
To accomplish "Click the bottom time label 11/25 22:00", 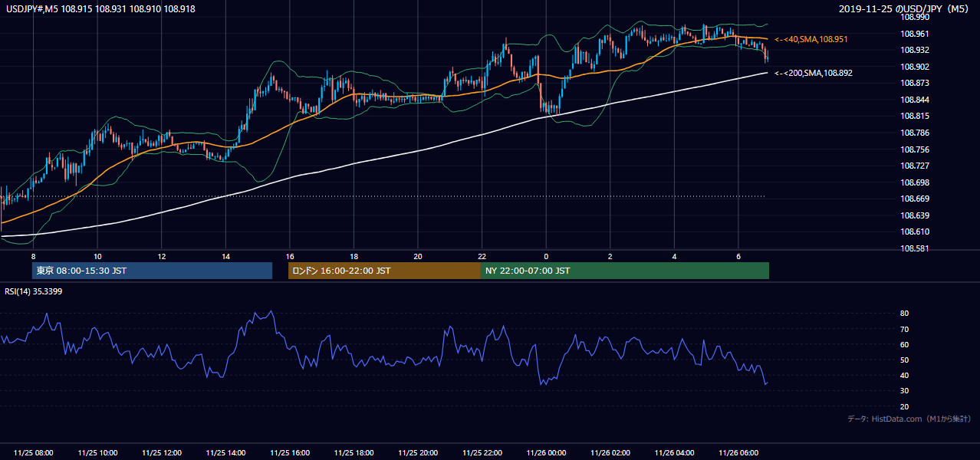I will click(482, 453).
